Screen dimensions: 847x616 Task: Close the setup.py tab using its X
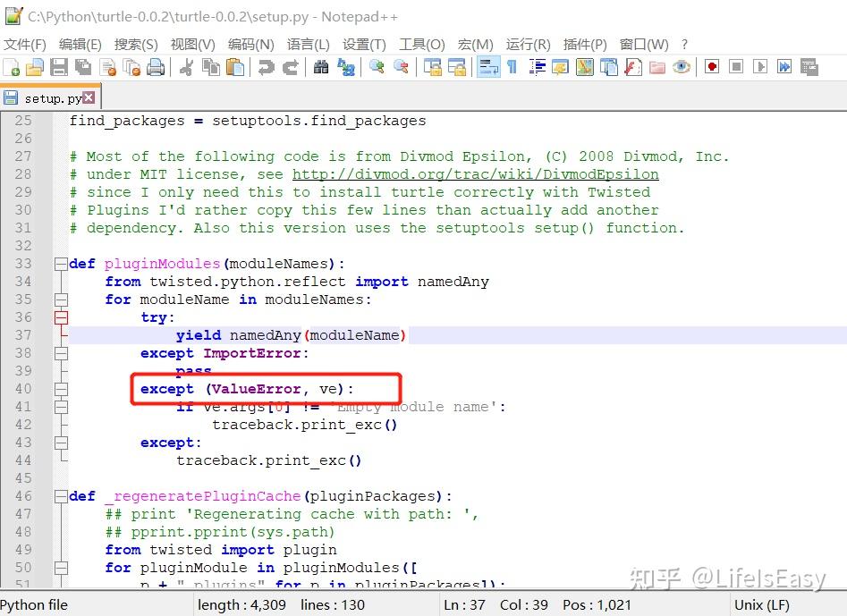click(89, 97)
